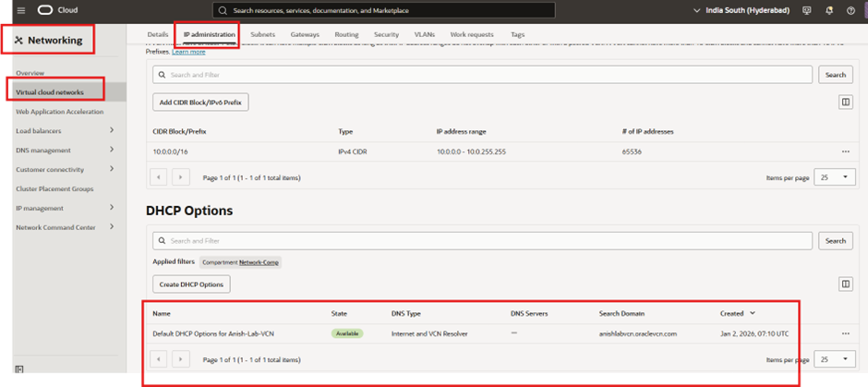Open actions menu for Default DHCP Options row
868x387 pixels.
pyautogui.click(x=845, y=333)
